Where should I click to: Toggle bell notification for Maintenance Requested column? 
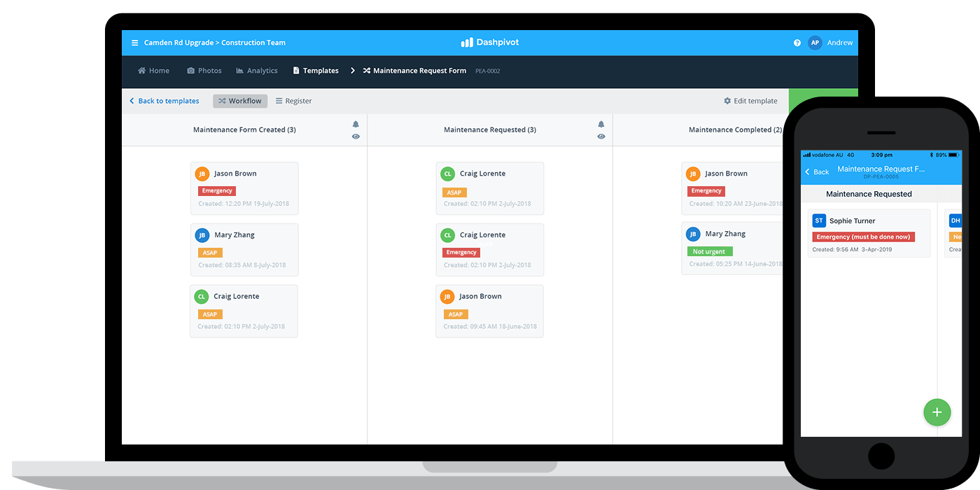tap(601, 125)
